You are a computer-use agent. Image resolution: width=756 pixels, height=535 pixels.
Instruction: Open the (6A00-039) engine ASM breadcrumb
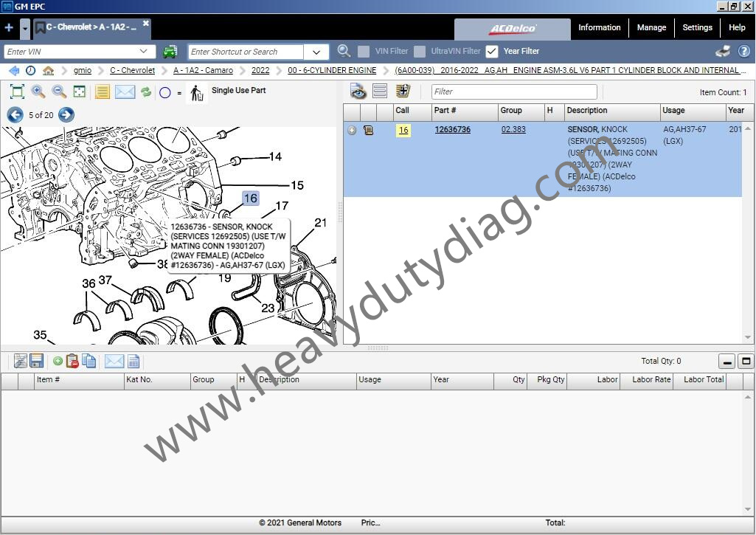(569, 70)
